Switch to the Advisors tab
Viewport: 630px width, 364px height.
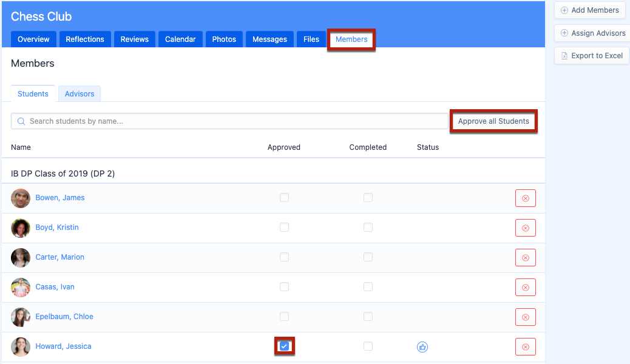pos(80,94)
